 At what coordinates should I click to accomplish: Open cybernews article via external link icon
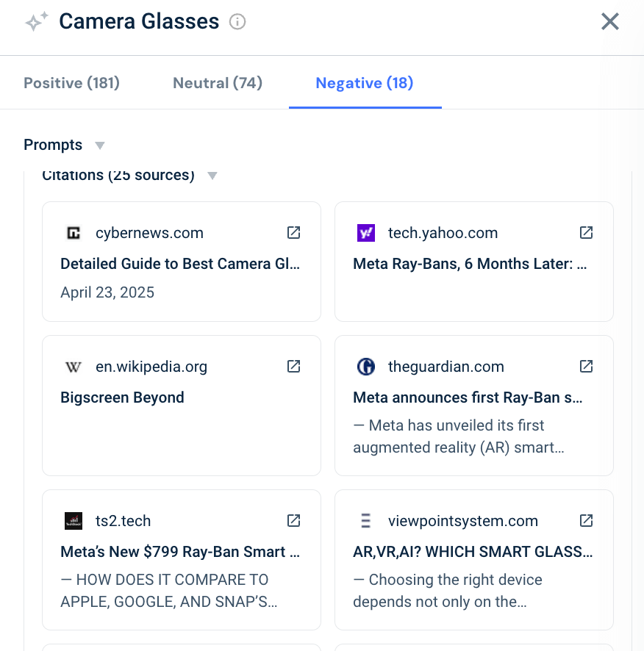293,232
